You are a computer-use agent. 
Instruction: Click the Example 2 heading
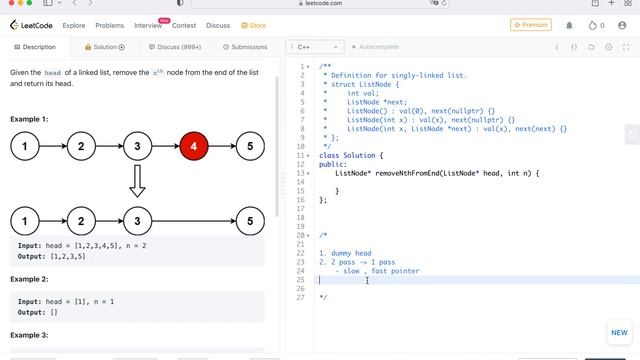(x=29, y=279)
